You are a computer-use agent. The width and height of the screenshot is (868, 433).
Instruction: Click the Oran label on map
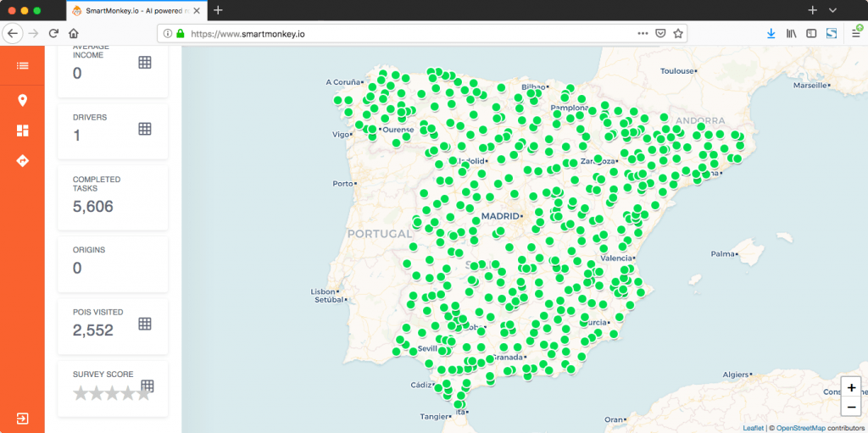point(613,419)
